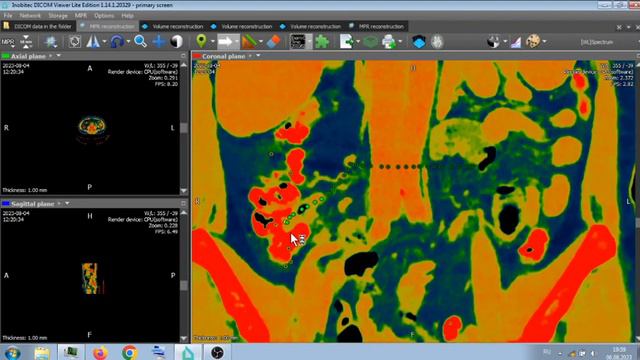Expand the Coronal plane dropdown arrow
This screenshot has height=360, width=640.
pos(258,56)
